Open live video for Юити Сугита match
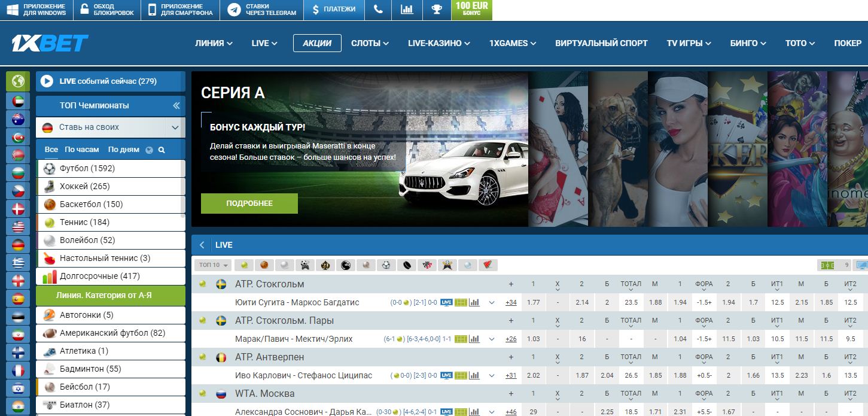 [x=446, y=302]
